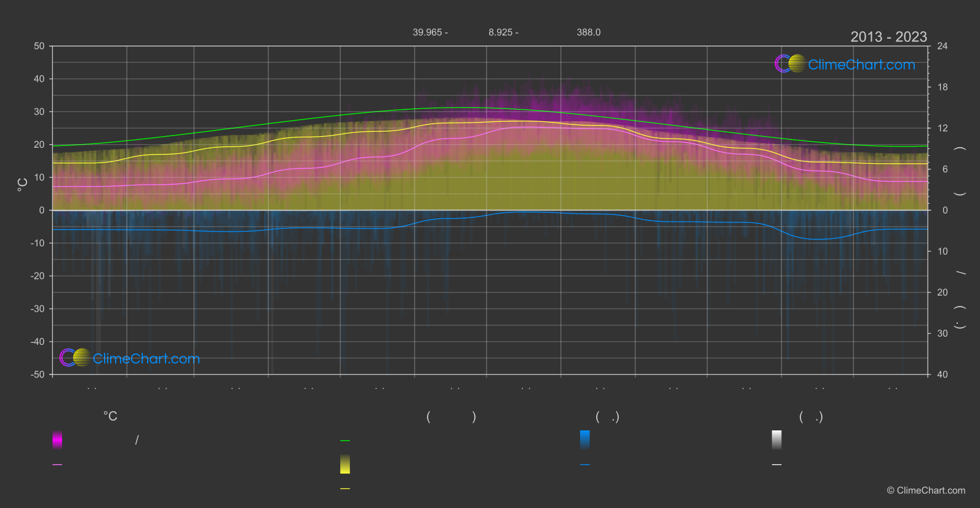Open the ClimeChart.com link under the year range

pyautogui.click(x=861, y=65)
